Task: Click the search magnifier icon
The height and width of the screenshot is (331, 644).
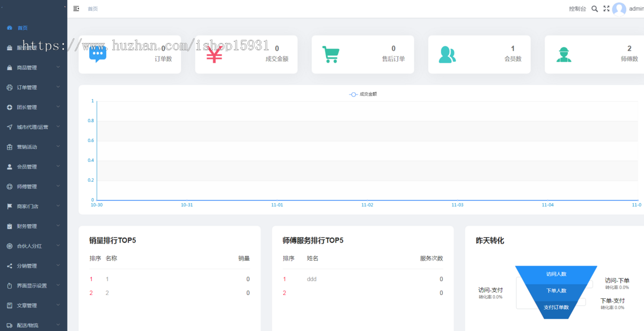Action: (x=595, y=9)
